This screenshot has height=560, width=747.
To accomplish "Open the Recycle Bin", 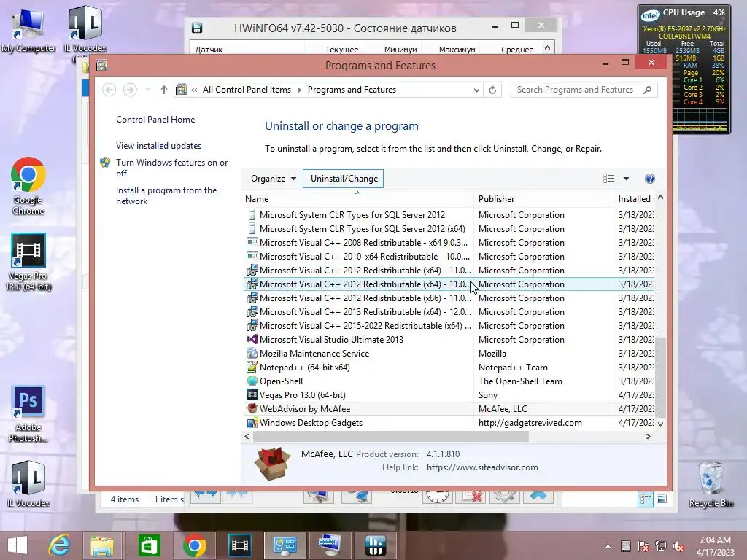I will [711, 484].
